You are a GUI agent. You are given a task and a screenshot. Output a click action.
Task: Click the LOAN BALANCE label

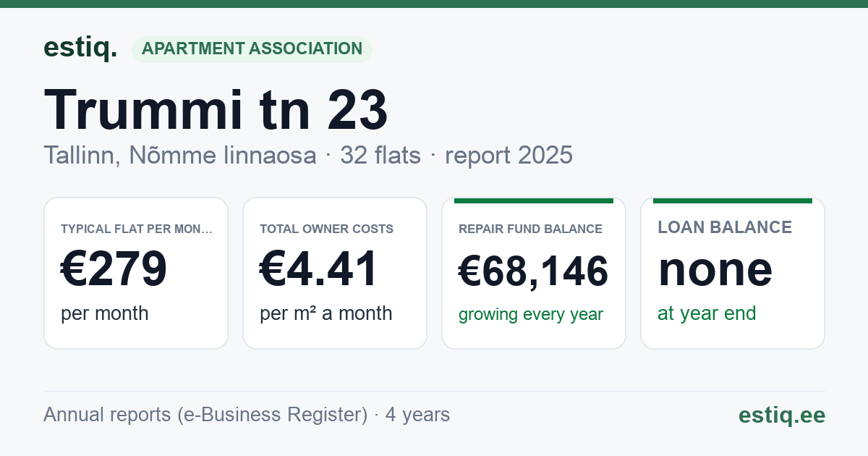(725, 227)
